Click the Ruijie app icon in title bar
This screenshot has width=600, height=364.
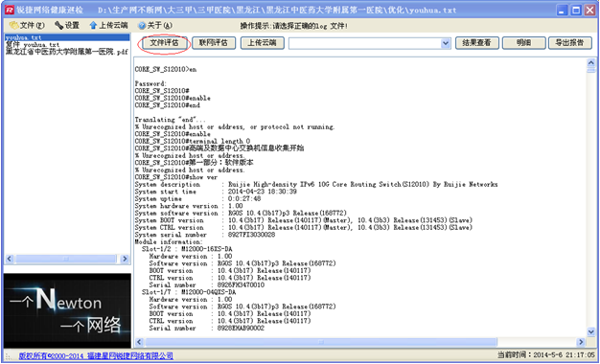click(x=10, y=10)
